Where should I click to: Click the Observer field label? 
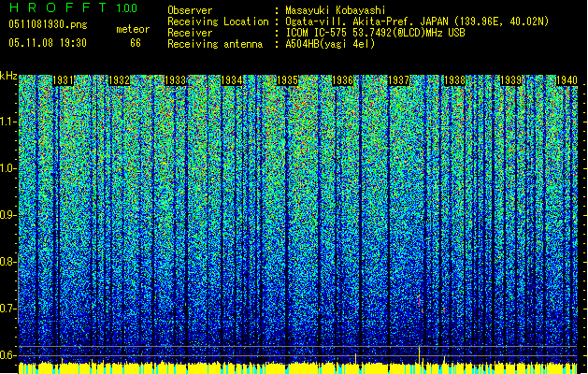190,10
